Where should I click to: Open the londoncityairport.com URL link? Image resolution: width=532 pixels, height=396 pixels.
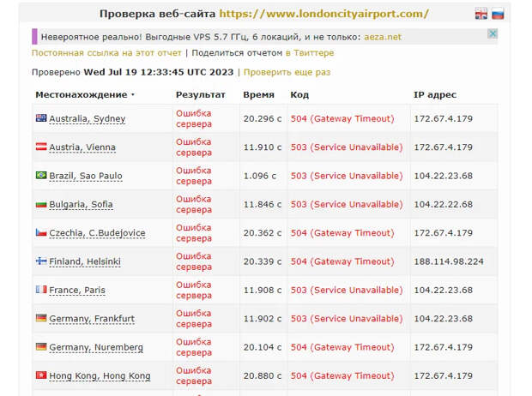pyautogui.click(x=323, y=14)
